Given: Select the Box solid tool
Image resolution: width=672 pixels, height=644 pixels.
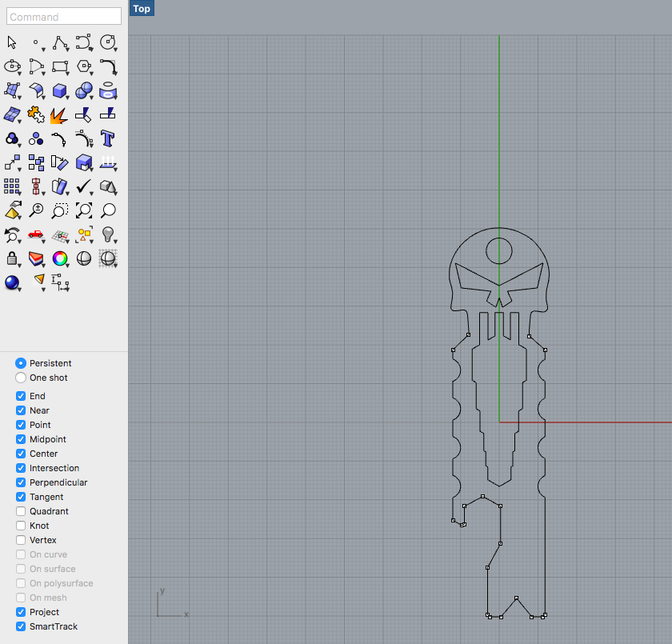Looking at the screenshot, I should 60,90.
